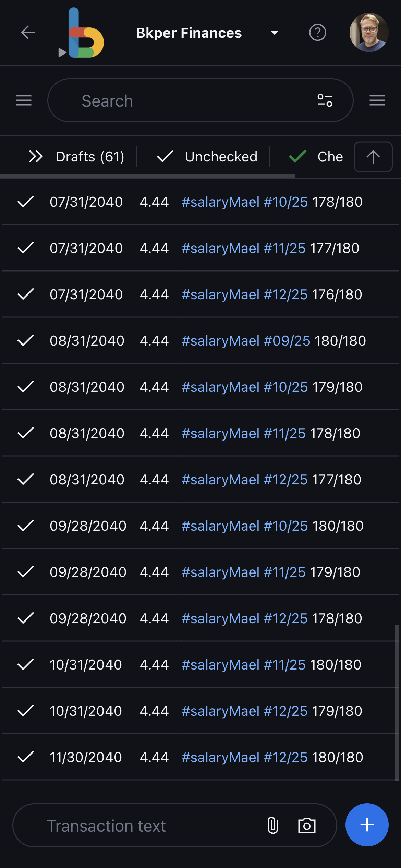This screenshot has width=401, height=868.
Task: Expand the Bkper Finances book dropdown
Action: tap(274, 33)
